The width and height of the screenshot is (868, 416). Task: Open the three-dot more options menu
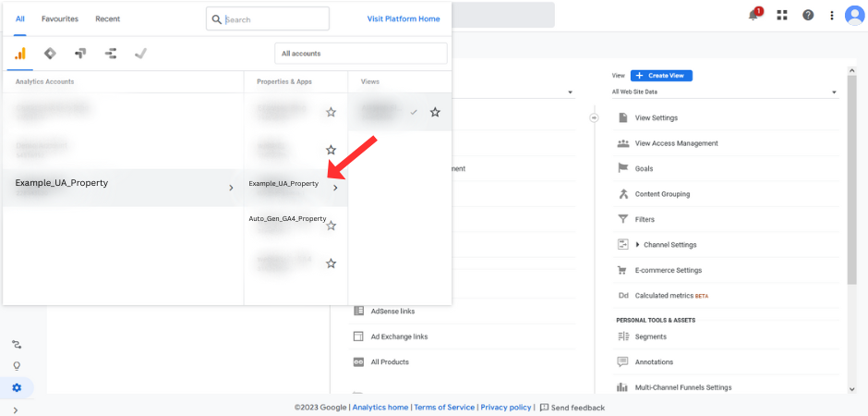point(831,15)
